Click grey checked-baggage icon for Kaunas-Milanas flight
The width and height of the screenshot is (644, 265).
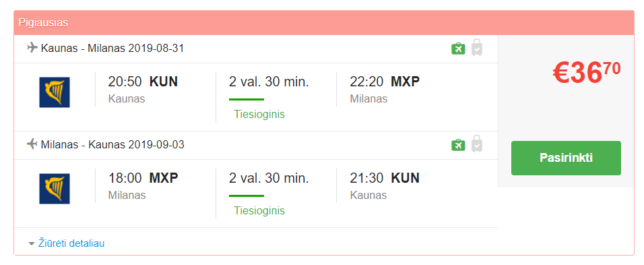pos(477,47)
